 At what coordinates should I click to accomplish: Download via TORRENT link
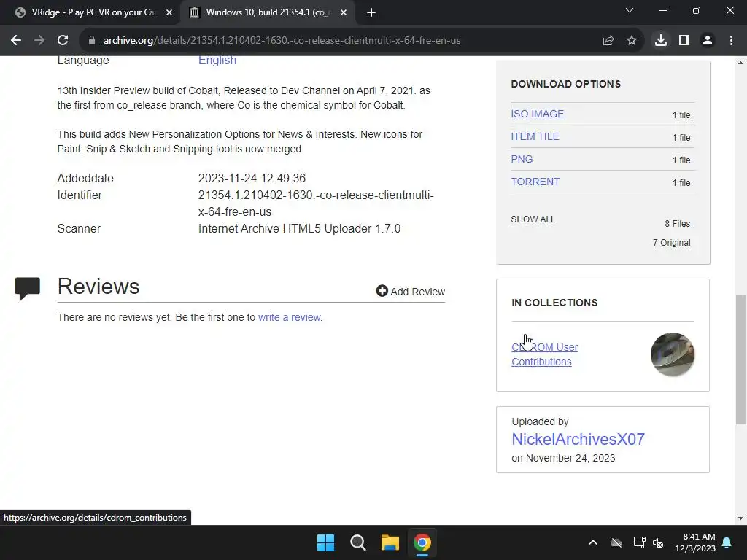[535, 182]
